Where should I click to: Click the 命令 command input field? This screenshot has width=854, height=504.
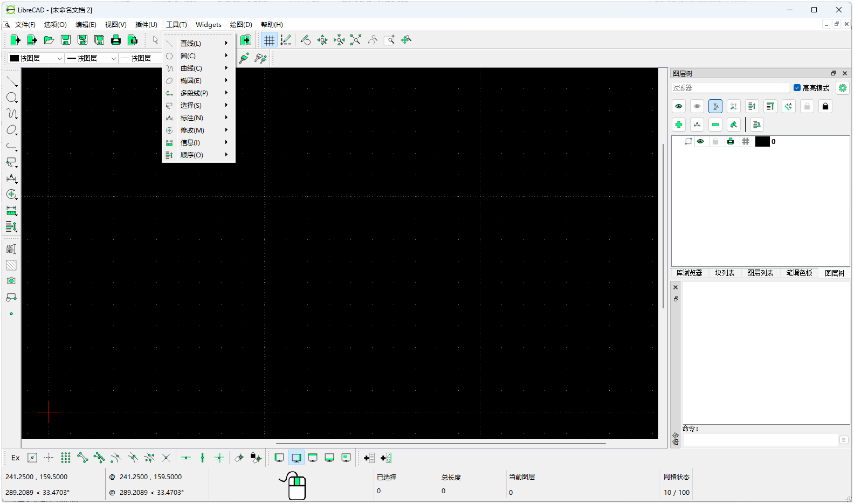click(761, 440)
